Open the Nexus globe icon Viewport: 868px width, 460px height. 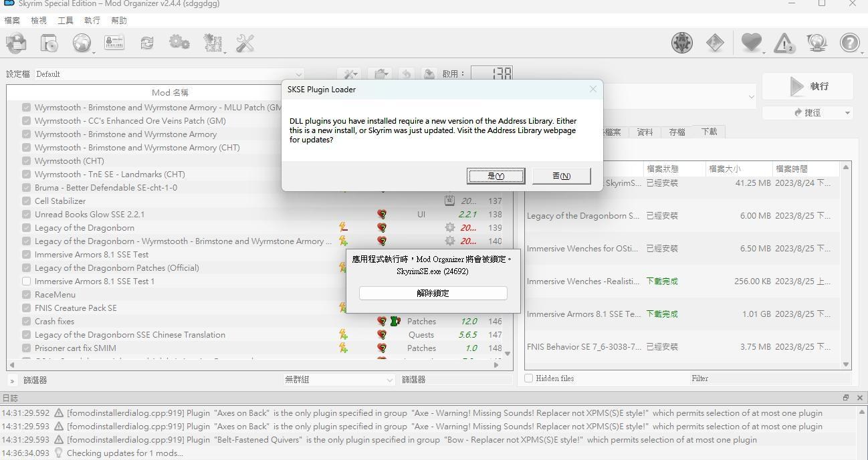[x=82, y=43]
